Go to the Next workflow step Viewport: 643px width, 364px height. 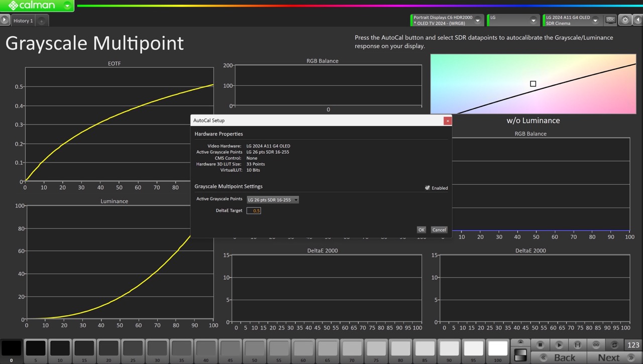[x=614, y=357]
